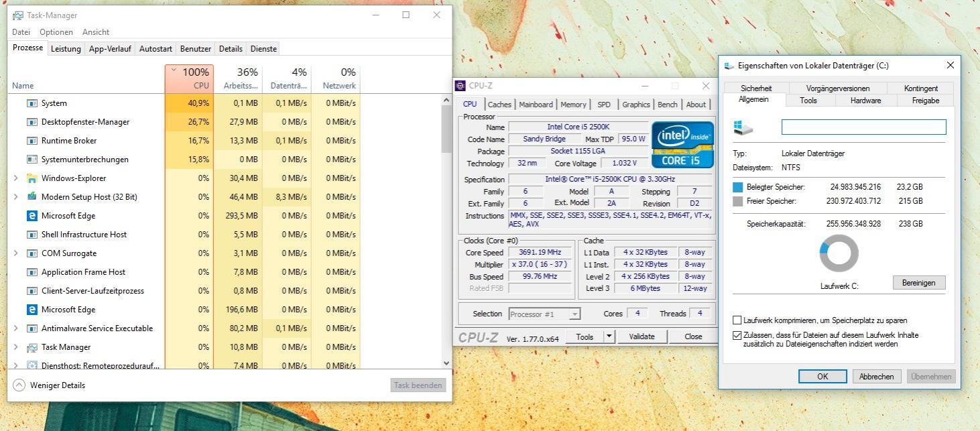This screenshot has height=431, width=980.
Task: Click the Weniger Details collapse arrow icon
Action: (19, 385)
